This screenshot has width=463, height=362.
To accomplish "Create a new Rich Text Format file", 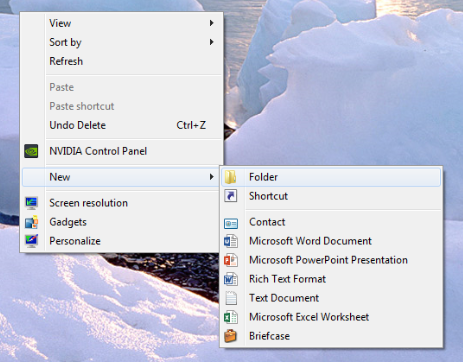I will (x=331, y=279).
